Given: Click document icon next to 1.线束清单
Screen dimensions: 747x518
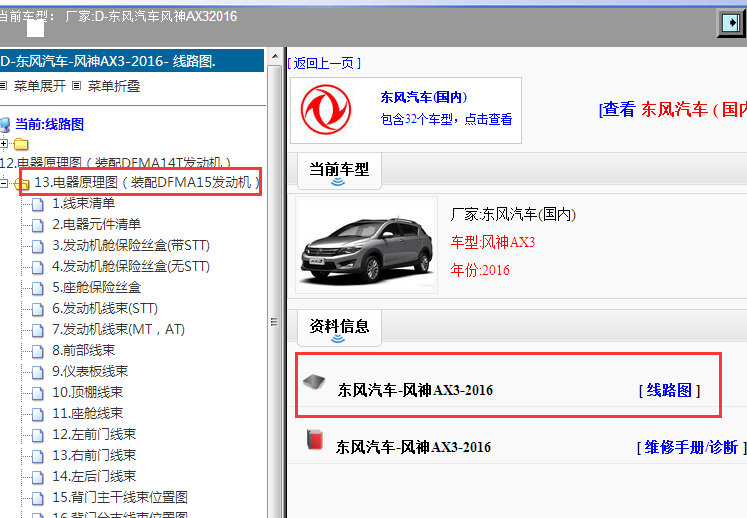Looking at the screenshot, I should (38, 204).
